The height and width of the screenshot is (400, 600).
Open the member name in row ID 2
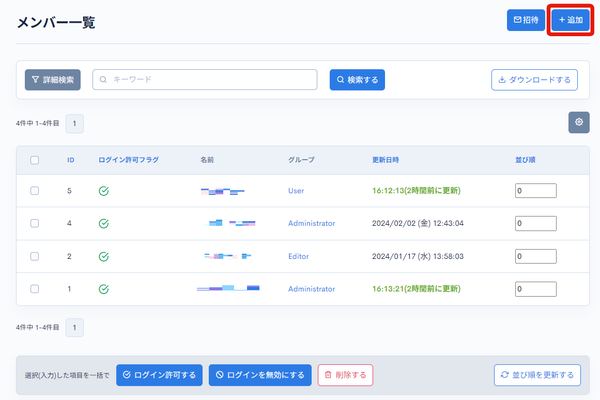(228, 256)
